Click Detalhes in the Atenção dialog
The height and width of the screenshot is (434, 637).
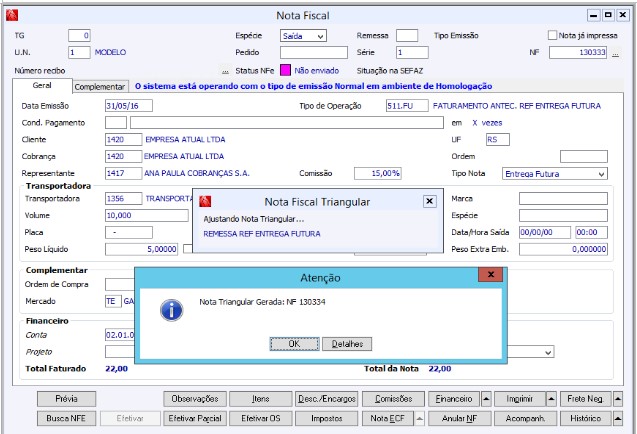coord(347,344)
